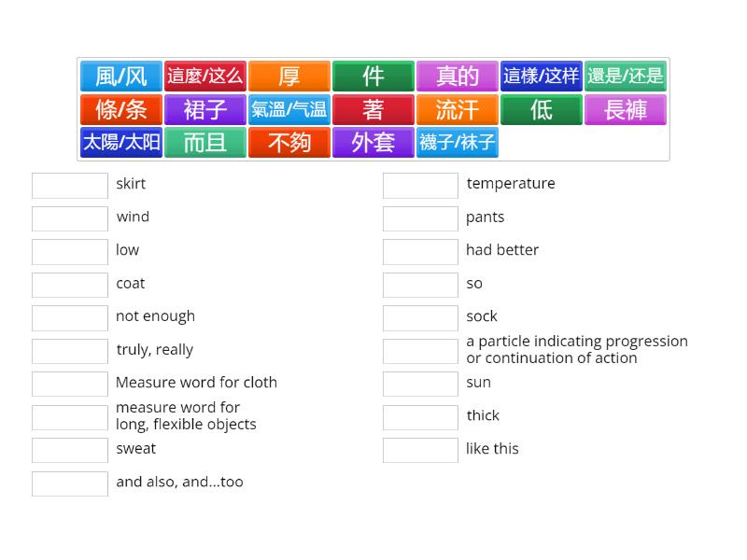Click the 風/风 word tile
This screenshot has width=747, height=560.
coord(121,77)
